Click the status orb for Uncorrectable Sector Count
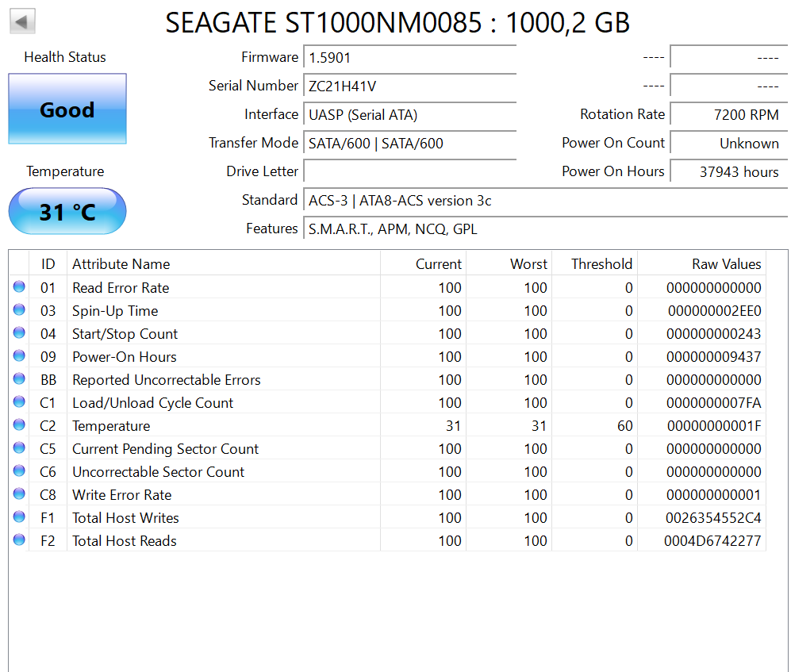 click(19, 471)
